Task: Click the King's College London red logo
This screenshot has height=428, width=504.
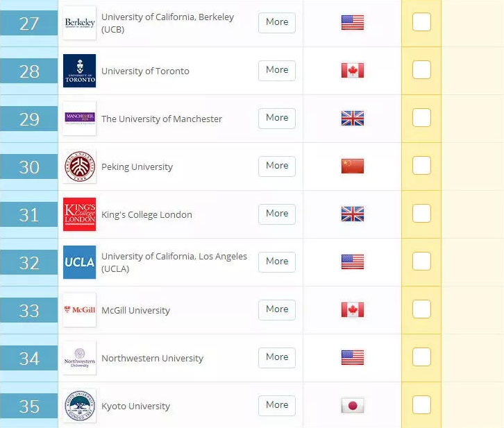Action: (79, 214)
